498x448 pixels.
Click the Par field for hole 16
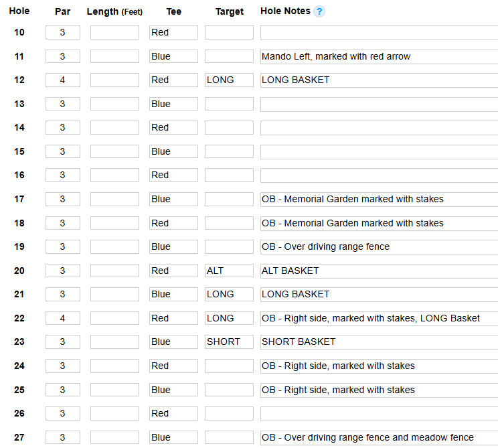(x=63, y=175)
